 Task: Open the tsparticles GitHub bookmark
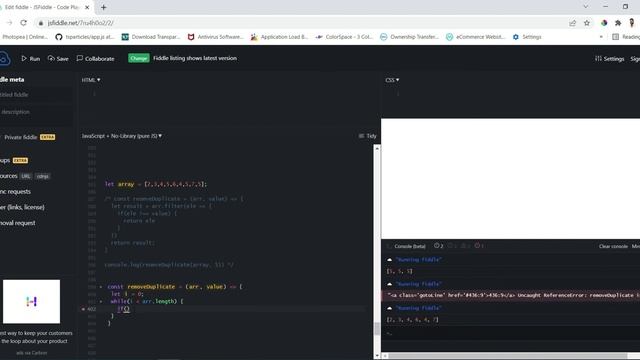point(85,37)
